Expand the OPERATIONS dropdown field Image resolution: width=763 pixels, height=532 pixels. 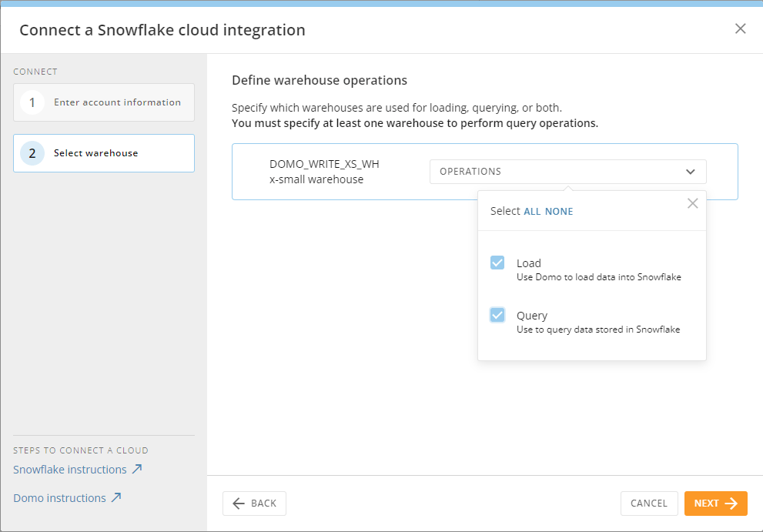[x=567, y=172]
